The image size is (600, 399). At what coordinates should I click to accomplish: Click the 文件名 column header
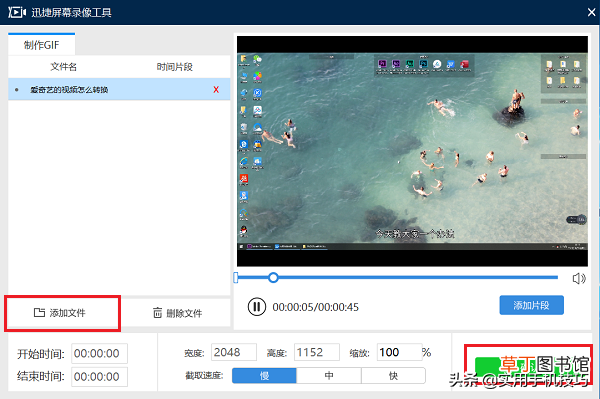[x=64, y=67]
